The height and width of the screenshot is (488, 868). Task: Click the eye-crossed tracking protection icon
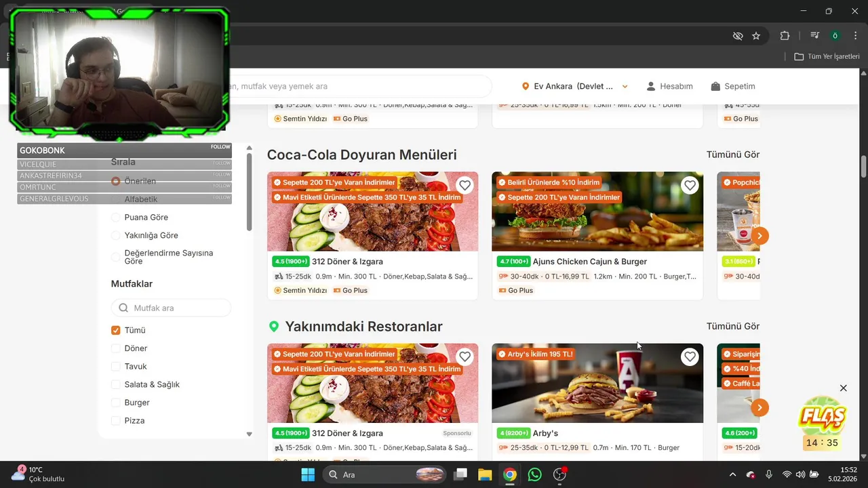coord(738,36)
